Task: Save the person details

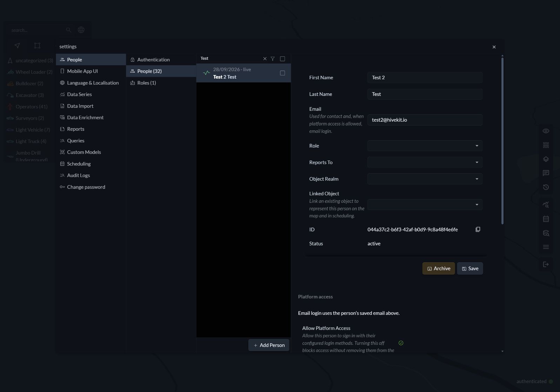Action: click(470, 269)
